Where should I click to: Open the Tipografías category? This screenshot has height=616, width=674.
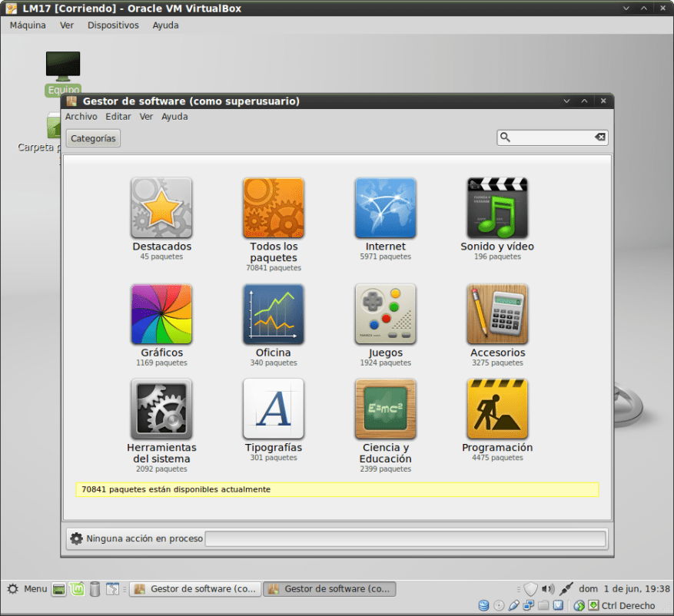coord(273,408)
